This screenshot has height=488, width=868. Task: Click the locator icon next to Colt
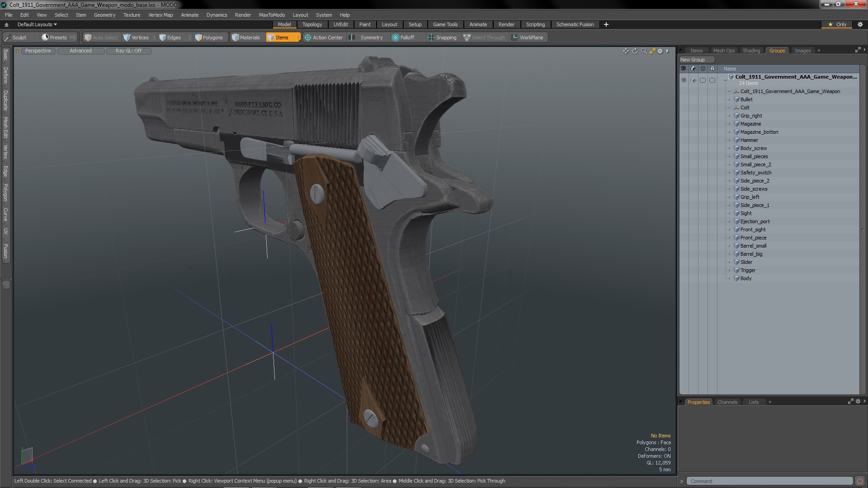point(736,108)
